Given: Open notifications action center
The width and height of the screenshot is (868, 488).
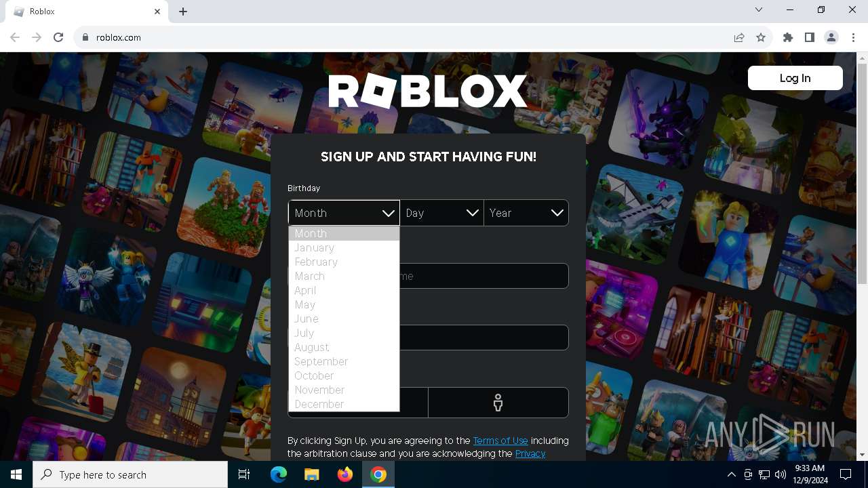Looking at the screenshot, I should pyautogui.click(x=846, y=474).
